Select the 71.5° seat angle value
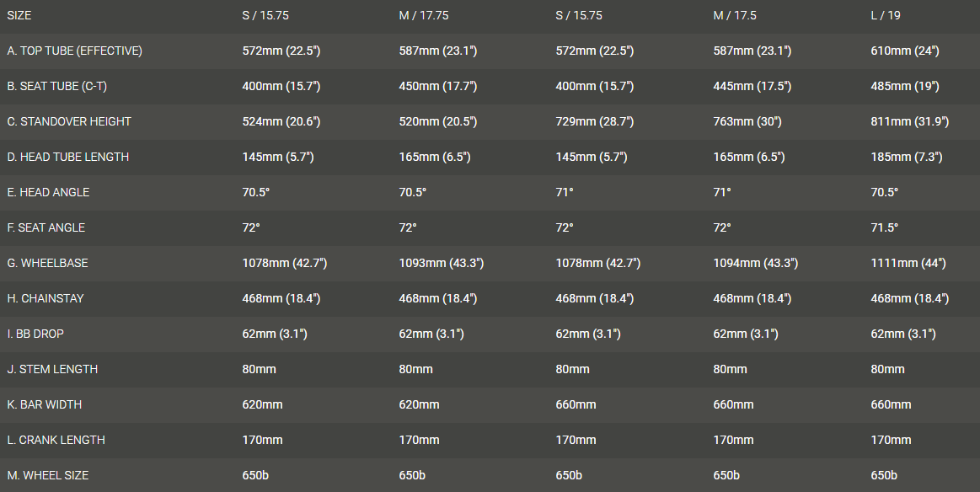Viewport: 980px width, 492px height. 884,228
